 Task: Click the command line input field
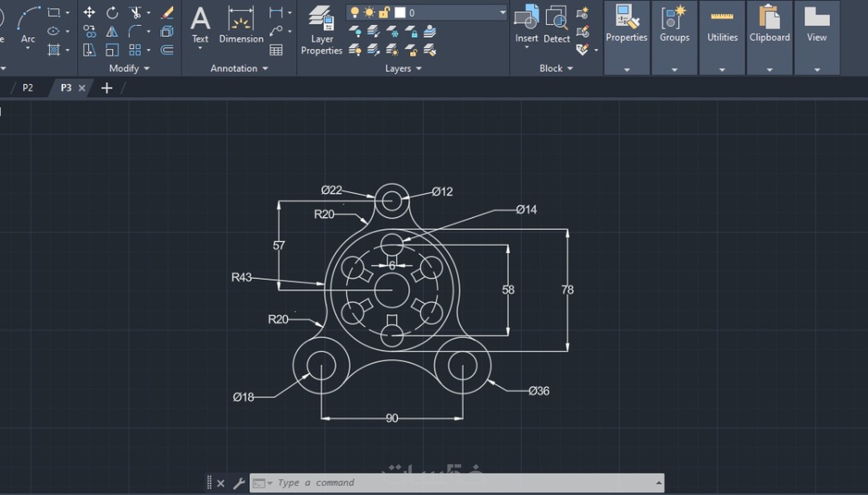coord(460,483)
